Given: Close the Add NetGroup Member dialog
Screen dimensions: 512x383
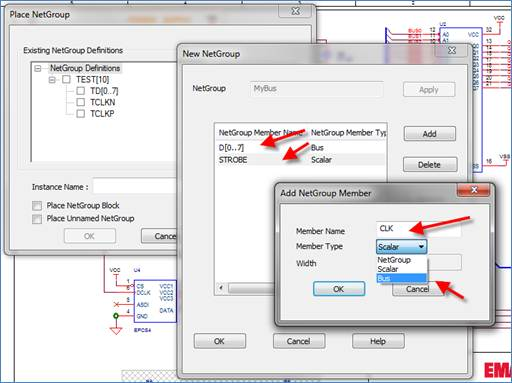Looking at the screenshot, I should point(474,190).
